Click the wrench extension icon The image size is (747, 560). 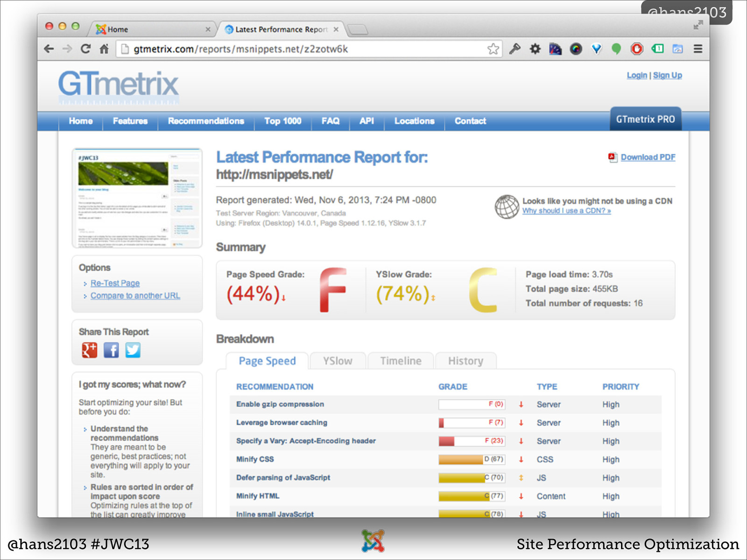[514, 49]
